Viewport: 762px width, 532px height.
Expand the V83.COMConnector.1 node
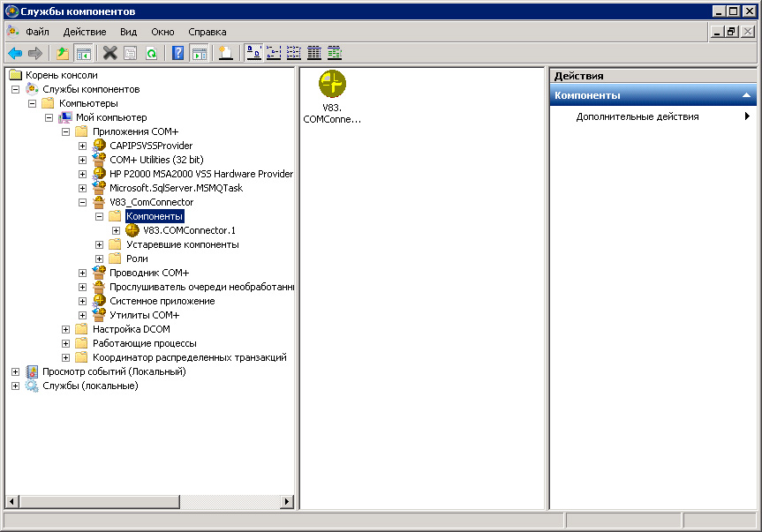point(117,230)
